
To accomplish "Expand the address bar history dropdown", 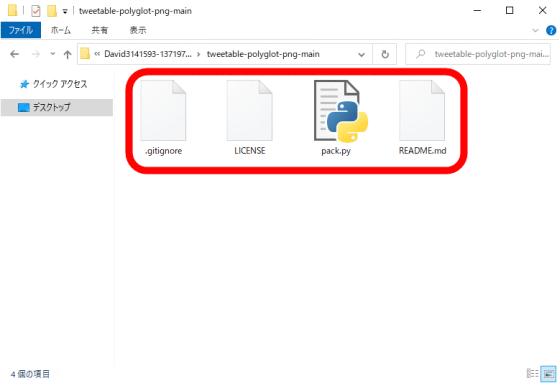I will pyautogui.click(x=361, y=55).
